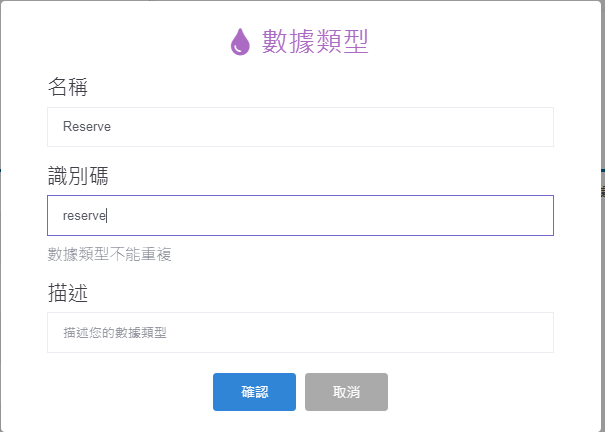Click the 名稱 field label
Screen dimensions: 605x432
68,88
